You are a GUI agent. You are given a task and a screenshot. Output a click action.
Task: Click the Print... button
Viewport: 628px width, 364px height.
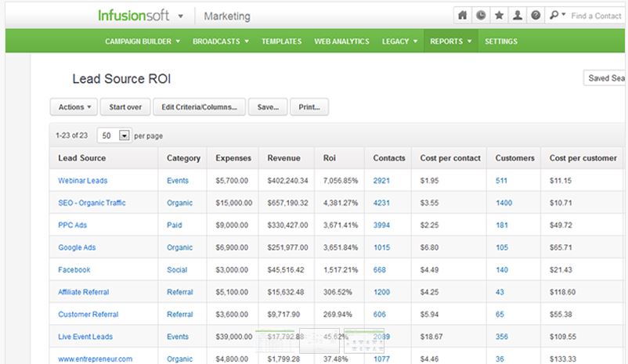tap(309, 107)
